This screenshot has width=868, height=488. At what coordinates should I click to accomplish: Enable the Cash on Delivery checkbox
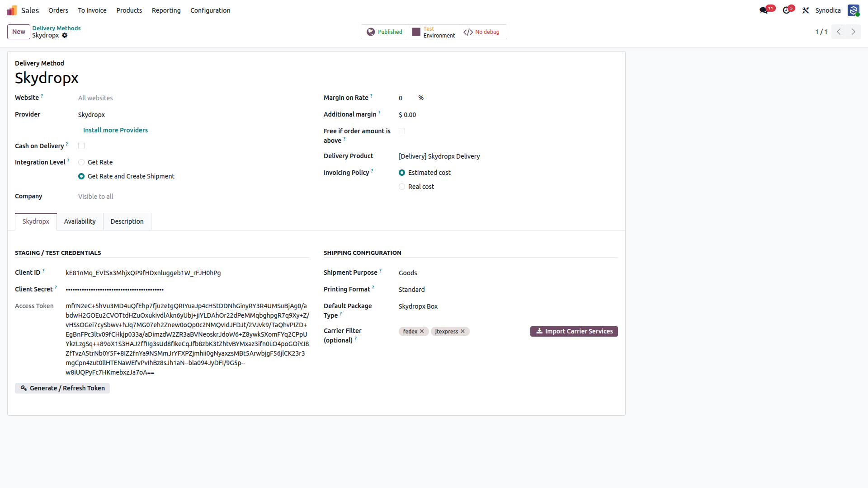pyautogui.click(x=81, y=146)
